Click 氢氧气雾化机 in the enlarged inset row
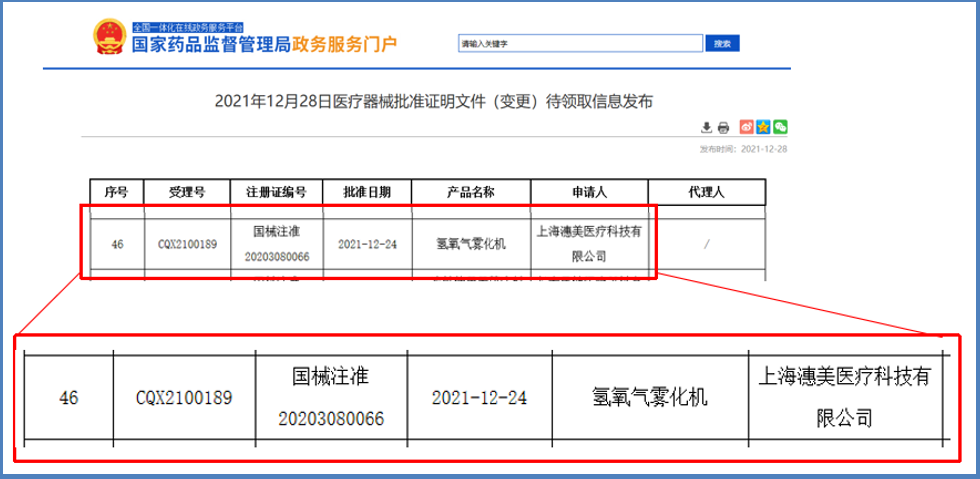The image size is (980, 479). click(x=650, y=398)
